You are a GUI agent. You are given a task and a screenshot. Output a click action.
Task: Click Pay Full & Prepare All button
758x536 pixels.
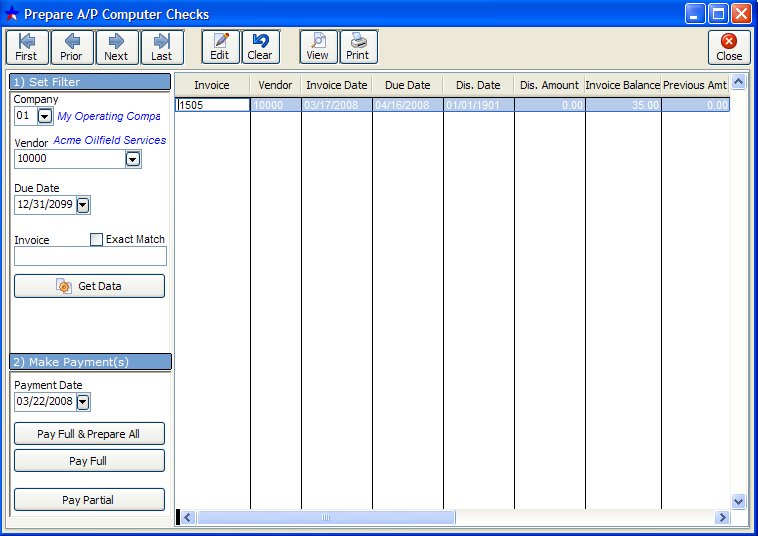point(89,434)
